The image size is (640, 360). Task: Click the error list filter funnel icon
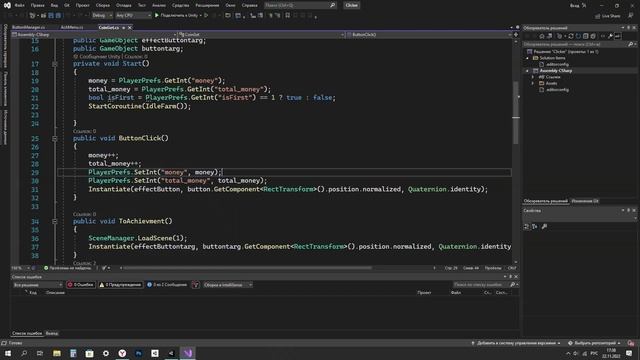tap(196, 285)
